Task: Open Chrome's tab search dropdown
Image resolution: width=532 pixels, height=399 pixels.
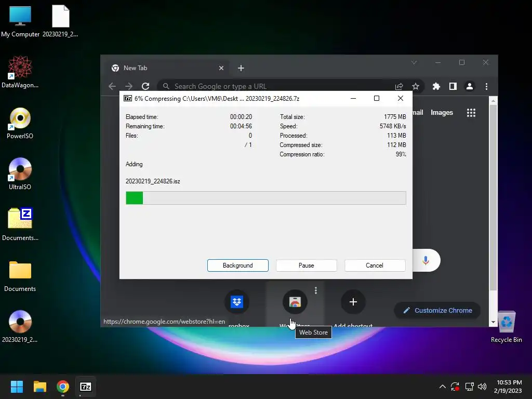Action: point(414,62)
